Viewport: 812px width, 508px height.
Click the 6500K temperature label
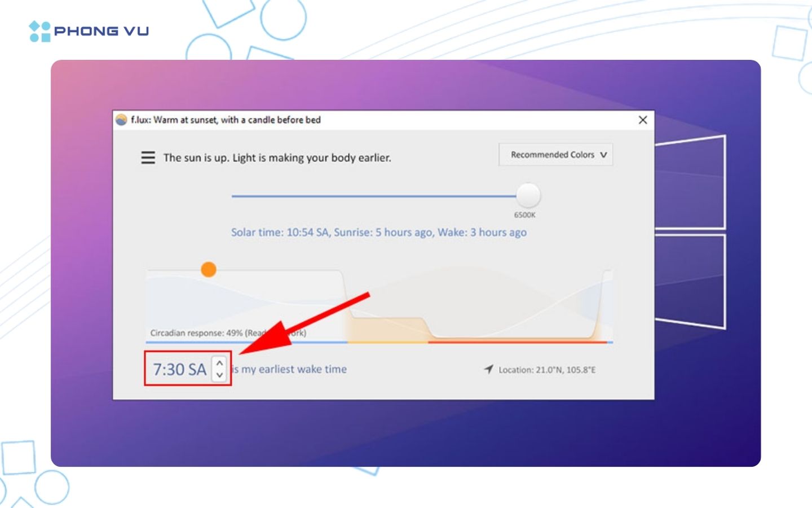(x=524, y=215)
